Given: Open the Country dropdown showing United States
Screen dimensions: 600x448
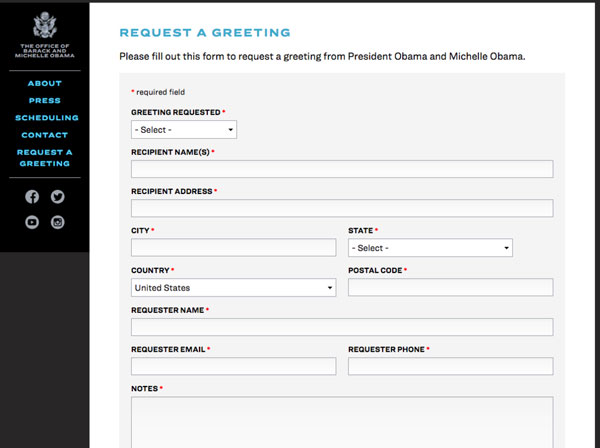Looking at the screenshot, I should point(233,288).
